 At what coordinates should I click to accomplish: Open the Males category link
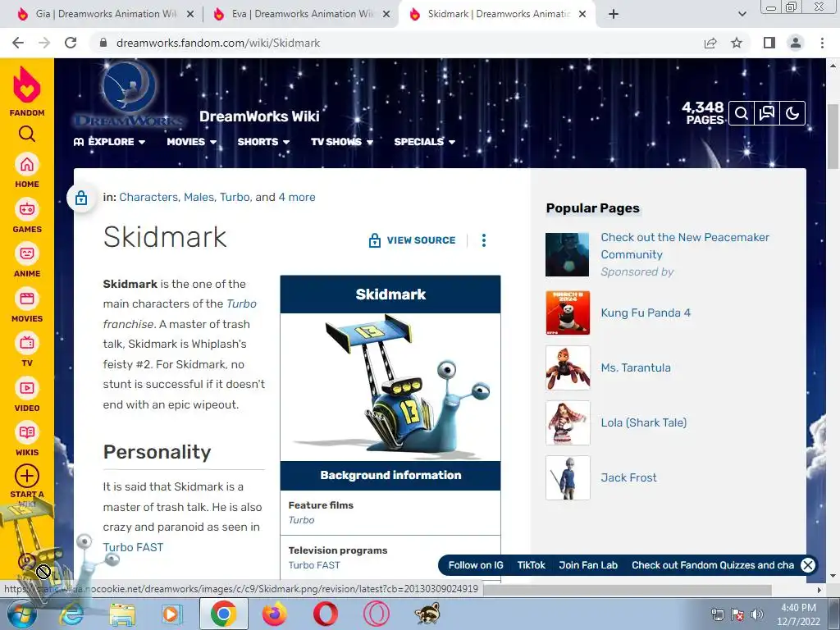[x=199, y=197]
